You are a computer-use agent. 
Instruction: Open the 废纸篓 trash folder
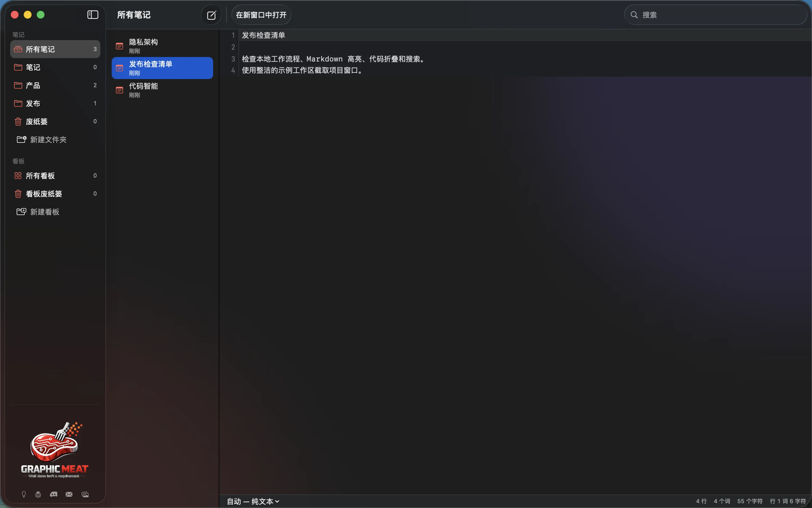[55, 121]
